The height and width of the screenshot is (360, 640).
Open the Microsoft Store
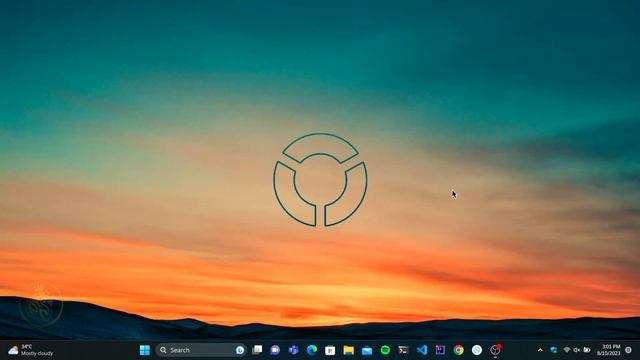(330, 350)
